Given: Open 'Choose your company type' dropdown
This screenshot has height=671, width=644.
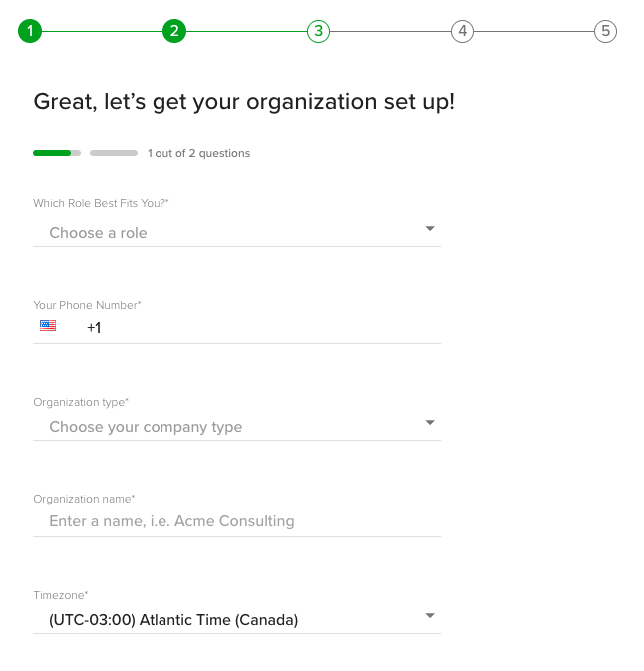Looking at the screenshot, I should (x=229, y=427).
